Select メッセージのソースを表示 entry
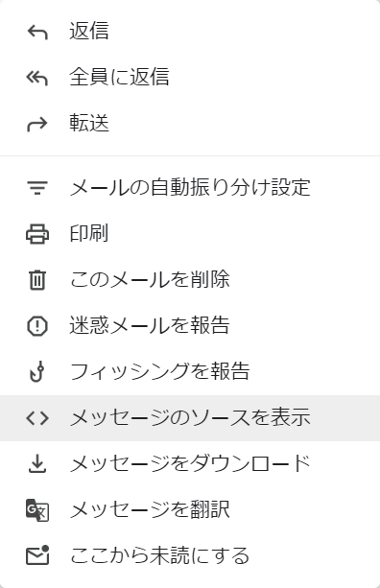Viewport: 380px width, 588px height. pos(190,418)
